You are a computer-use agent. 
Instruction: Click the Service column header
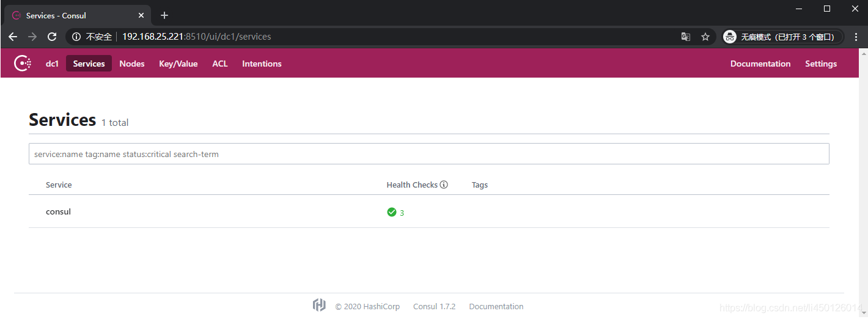click(59, 185)
